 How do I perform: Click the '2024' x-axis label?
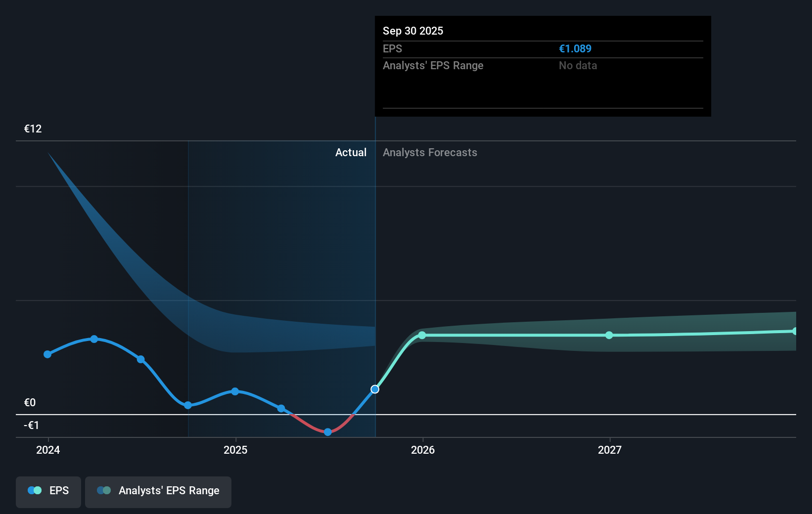point(48,450)
